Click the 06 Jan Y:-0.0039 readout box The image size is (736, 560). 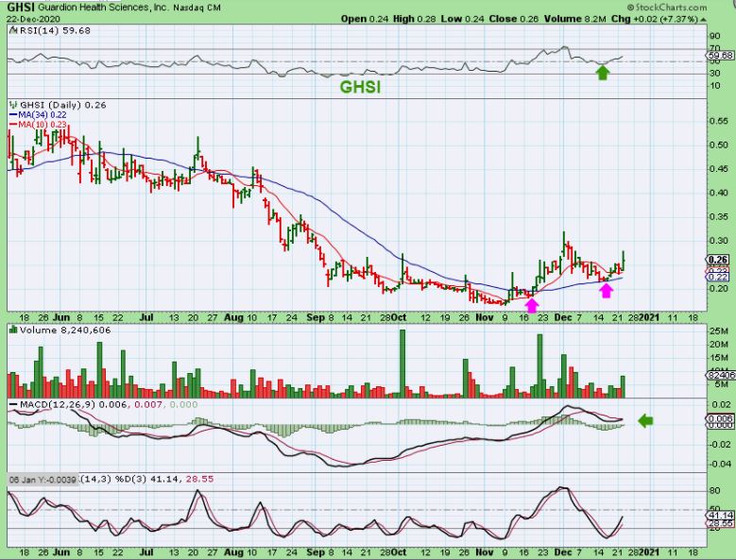(x=43, y=480)
